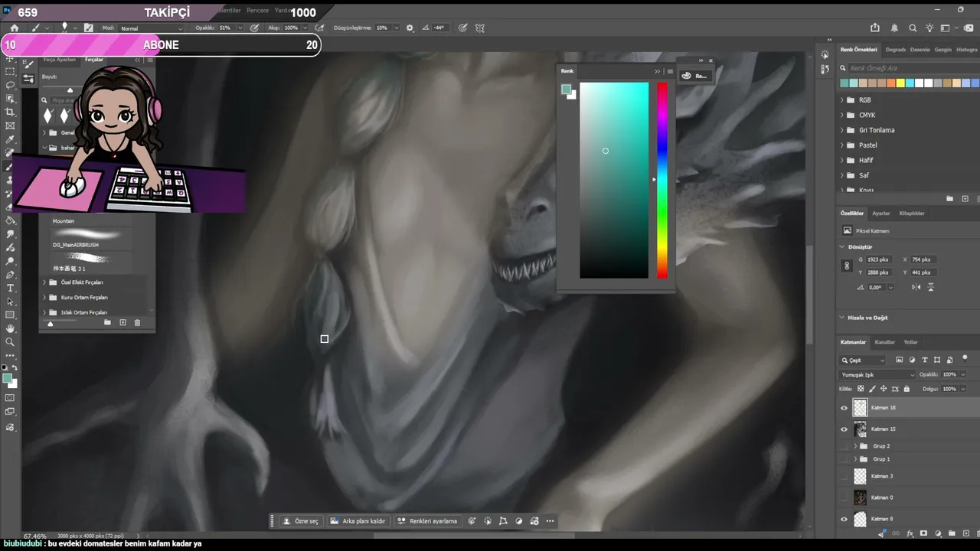
Task: Click the foreground color chip in toolbar
Action: 7,379
